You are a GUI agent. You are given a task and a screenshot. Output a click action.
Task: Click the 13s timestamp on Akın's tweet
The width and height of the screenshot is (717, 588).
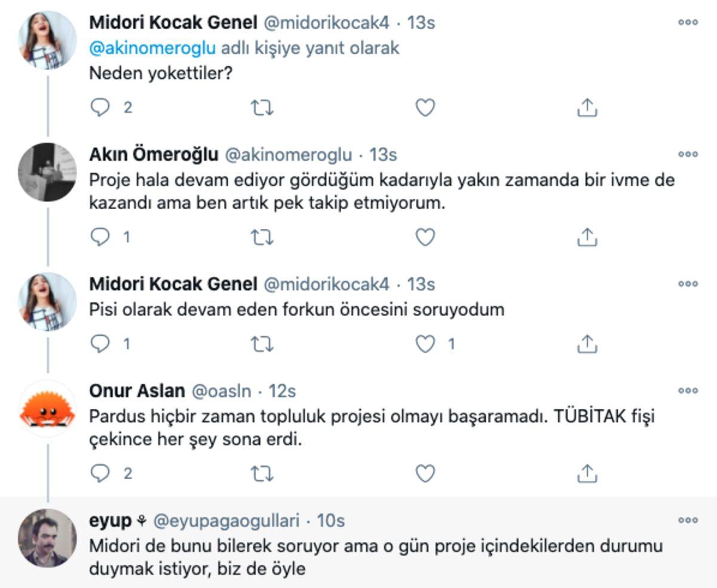click(x=379, y=154)
